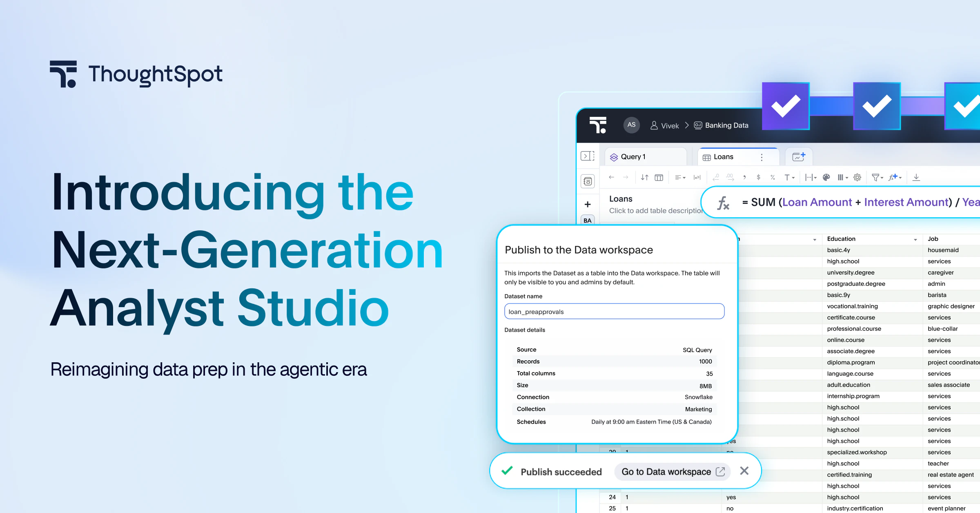Click the ThoughtSpot logo in app header

(598, 125)
